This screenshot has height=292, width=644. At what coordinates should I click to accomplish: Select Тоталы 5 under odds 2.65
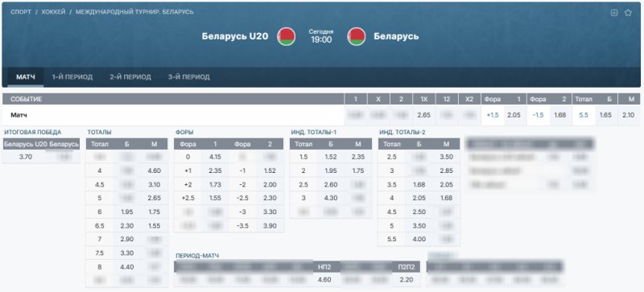154,199
